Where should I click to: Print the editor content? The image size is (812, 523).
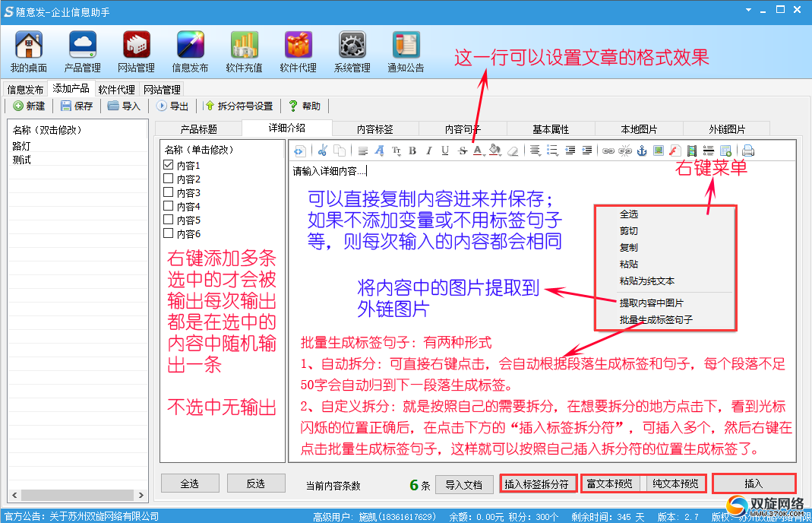(747, 151)
